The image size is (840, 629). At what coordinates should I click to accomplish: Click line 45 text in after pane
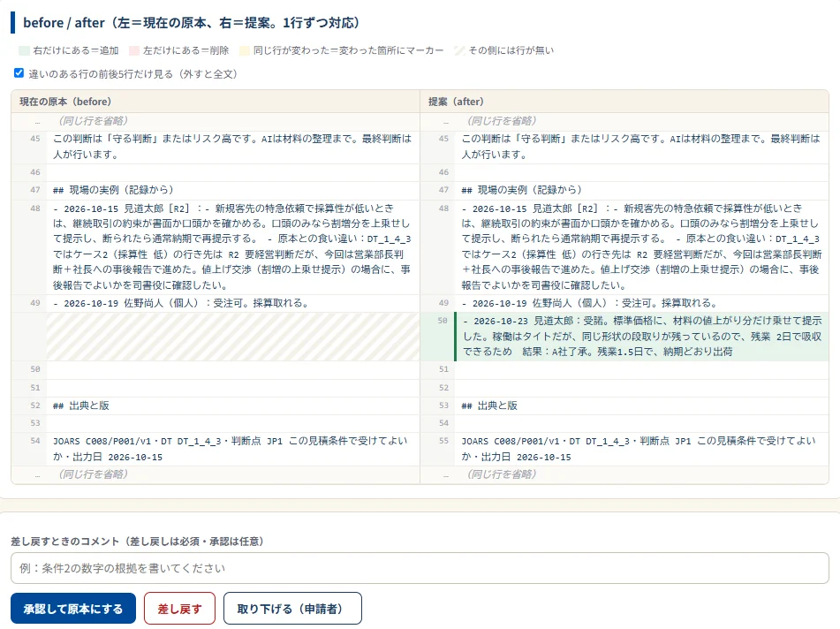[640, 147]
